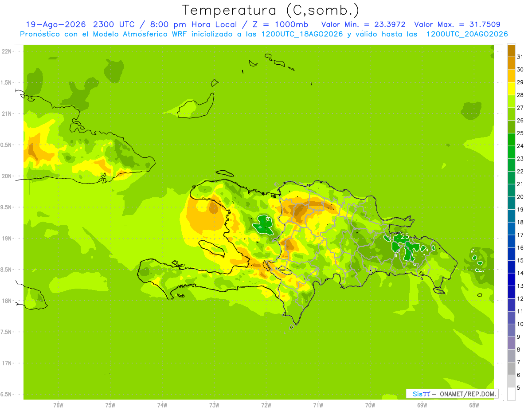Click the '25' contour label on the map
This screenshot has width=532, height=411.
[404, 237]
